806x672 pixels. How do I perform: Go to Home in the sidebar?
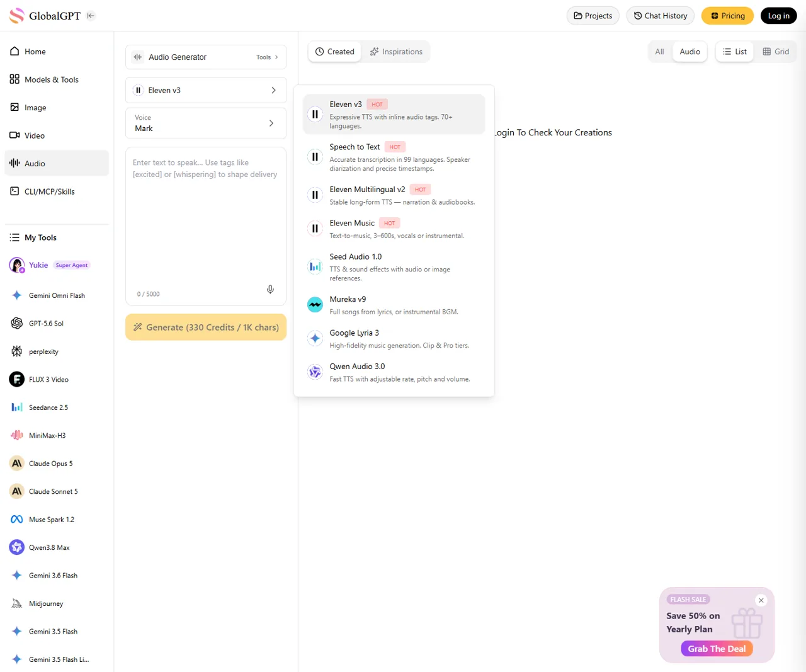coord(57,52)
